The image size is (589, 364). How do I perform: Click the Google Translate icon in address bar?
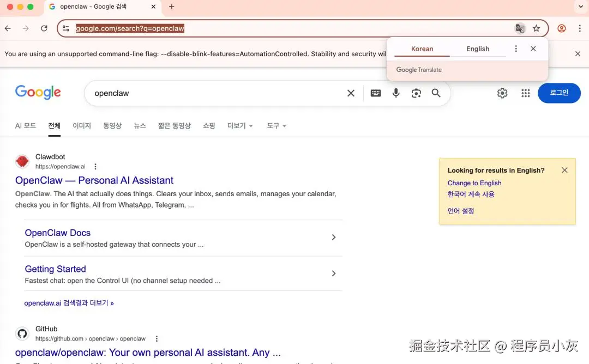(520, 28)
